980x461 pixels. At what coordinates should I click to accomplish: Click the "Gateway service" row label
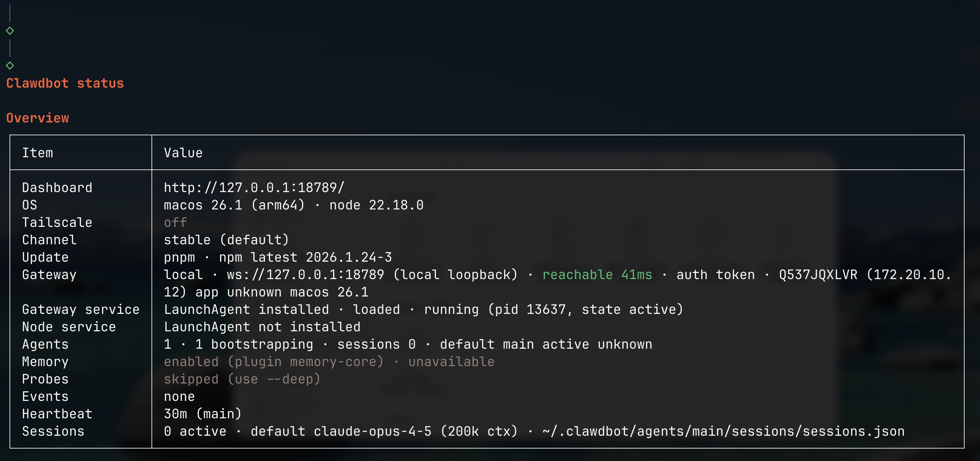[x=81, y=310]
